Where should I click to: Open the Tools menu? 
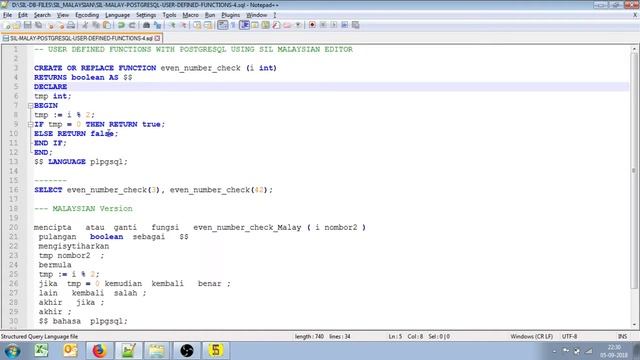pyautogui.click(x=169, y=15)
